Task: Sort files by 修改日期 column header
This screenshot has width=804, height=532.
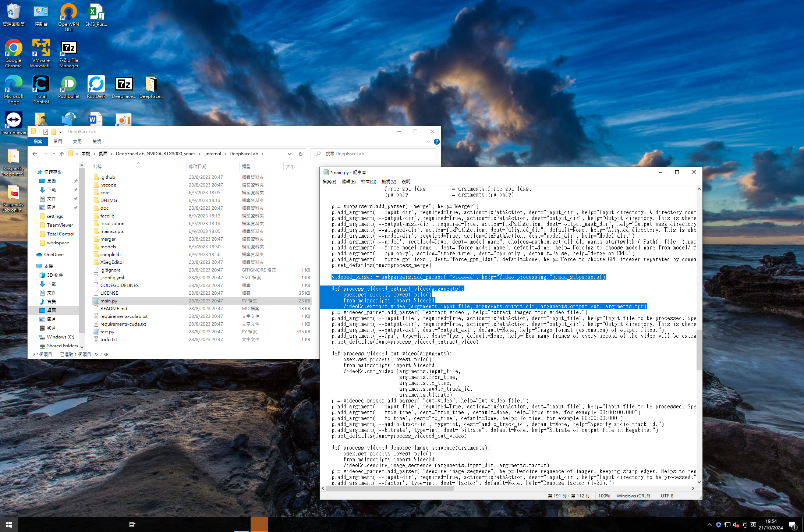Action: point(213,167)
